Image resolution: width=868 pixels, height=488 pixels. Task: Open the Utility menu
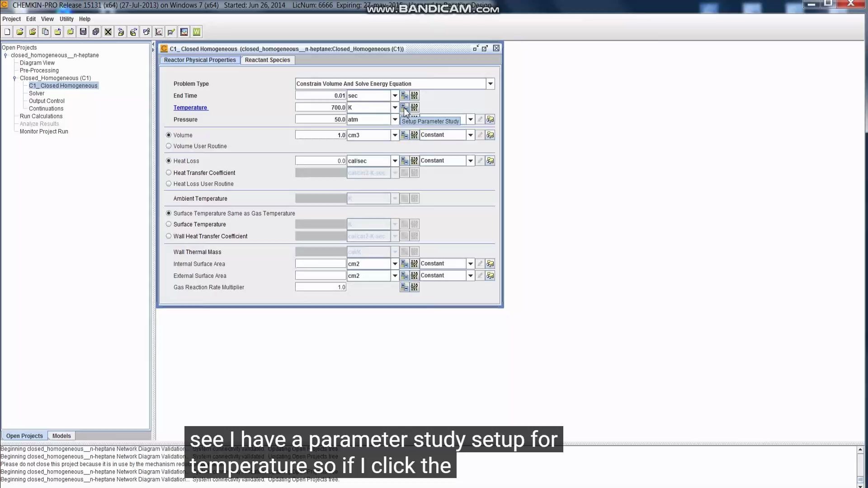[66, 19]
